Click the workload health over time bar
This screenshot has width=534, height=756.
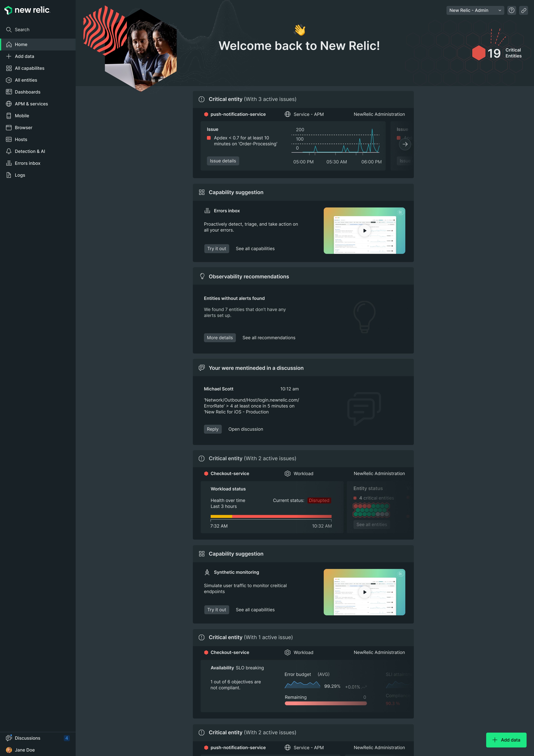coord(271,516)
